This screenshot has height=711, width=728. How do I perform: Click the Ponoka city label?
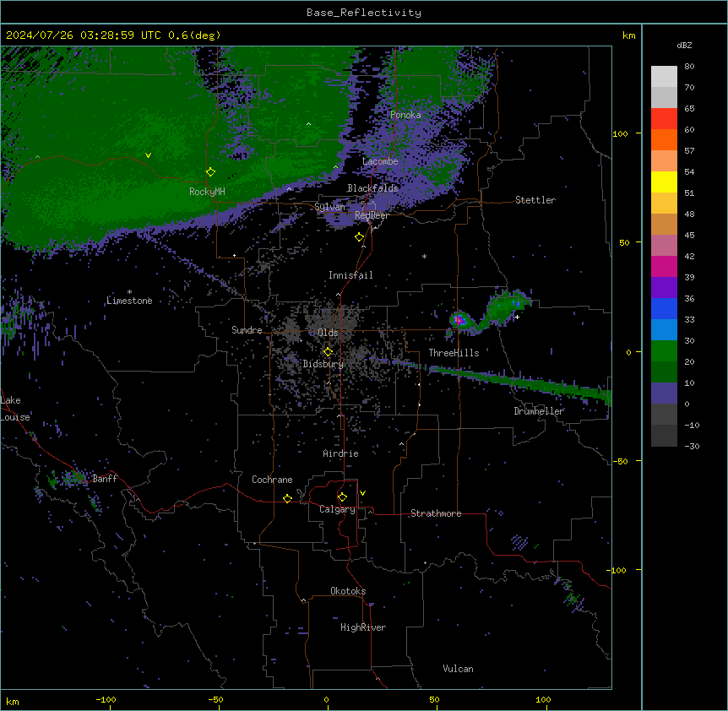pyautogui.click(x=405, y=115)
